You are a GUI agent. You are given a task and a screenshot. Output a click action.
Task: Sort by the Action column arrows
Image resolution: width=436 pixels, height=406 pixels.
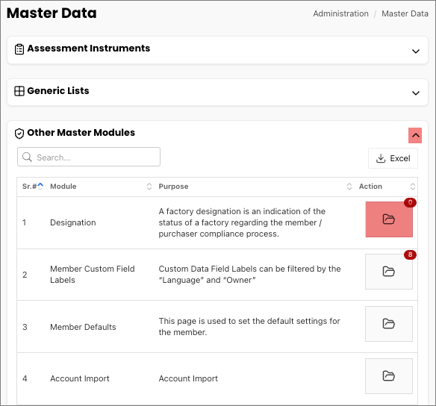[x=412, y=186]
